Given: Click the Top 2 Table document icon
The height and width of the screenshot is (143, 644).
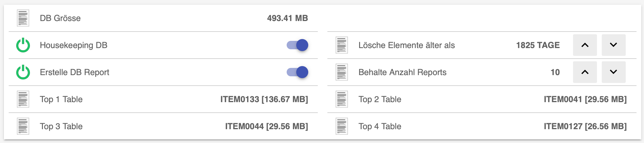Looking at the screenshot, I should pos(342,99).
